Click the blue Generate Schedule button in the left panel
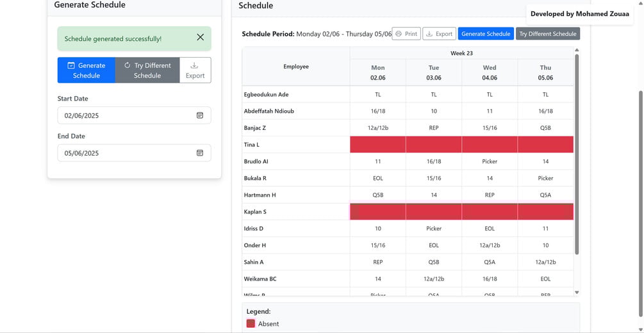The width and height of the screenshot is (644, 333). (87, 70)
